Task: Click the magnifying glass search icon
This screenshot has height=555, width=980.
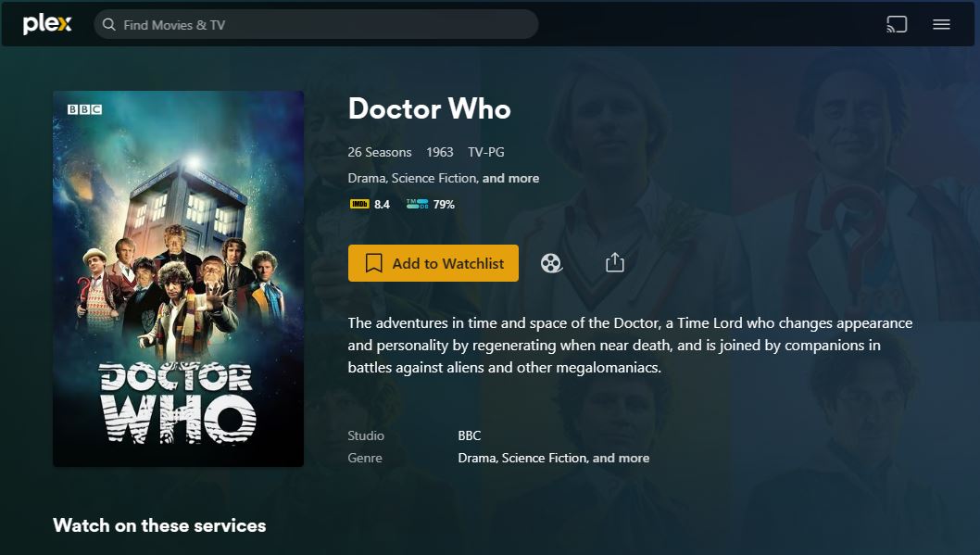Action: point(108,24)
